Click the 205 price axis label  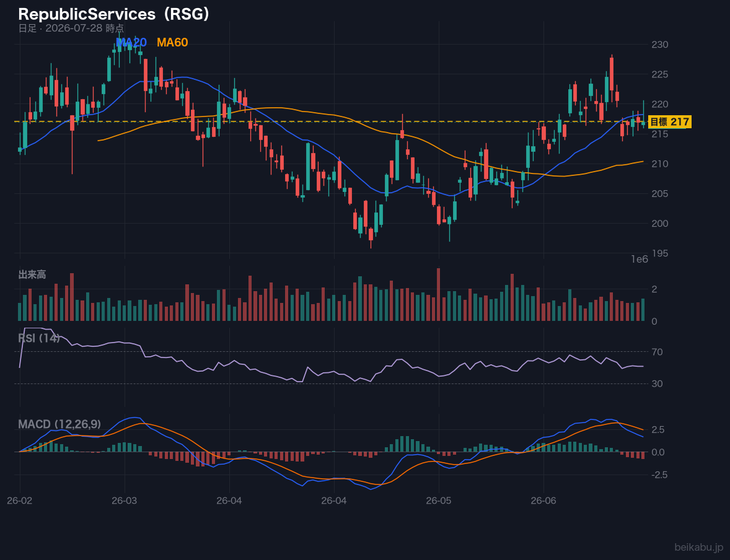click(x=660, y=194)
